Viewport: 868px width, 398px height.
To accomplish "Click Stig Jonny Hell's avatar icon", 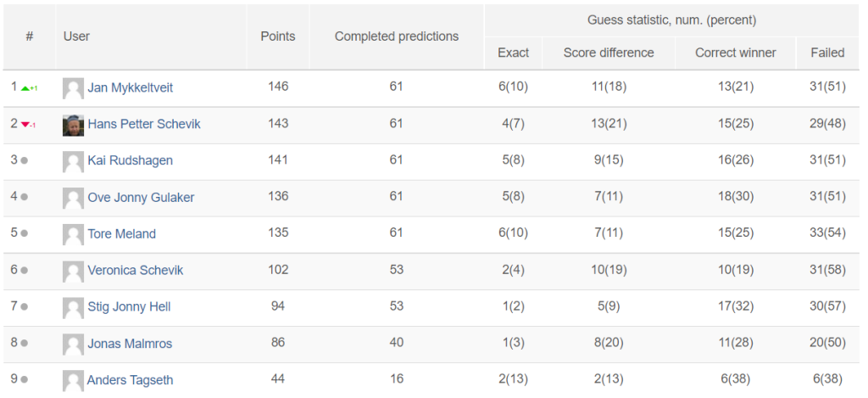I will tap(73, 308).
